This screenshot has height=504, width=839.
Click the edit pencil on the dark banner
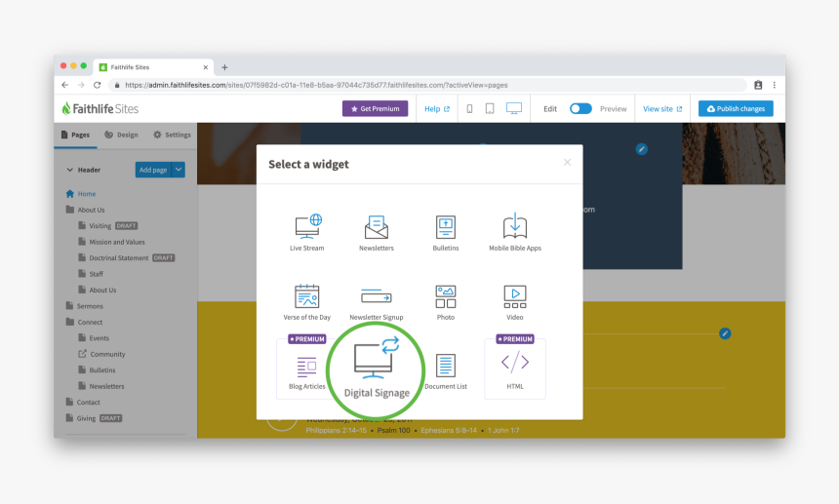pyautogui.click(x=642, y=149)
